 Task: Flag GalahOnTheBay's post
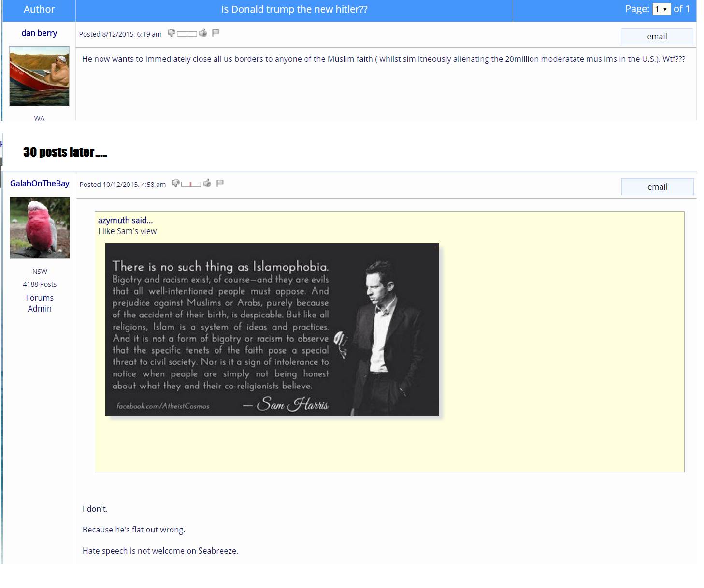pyautogui.click(x=220, y=183)
